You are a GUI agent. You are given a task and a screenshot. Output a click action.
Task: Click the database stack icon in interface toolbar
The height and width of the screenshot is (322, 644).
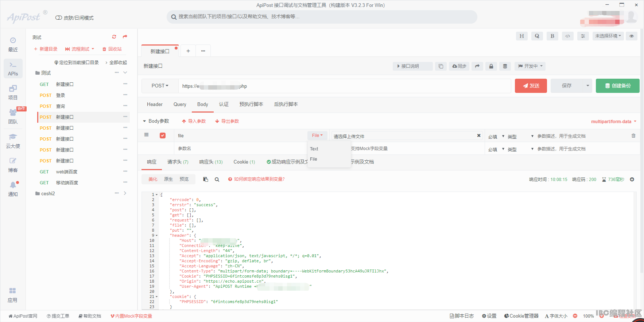[x=505, y=66]
